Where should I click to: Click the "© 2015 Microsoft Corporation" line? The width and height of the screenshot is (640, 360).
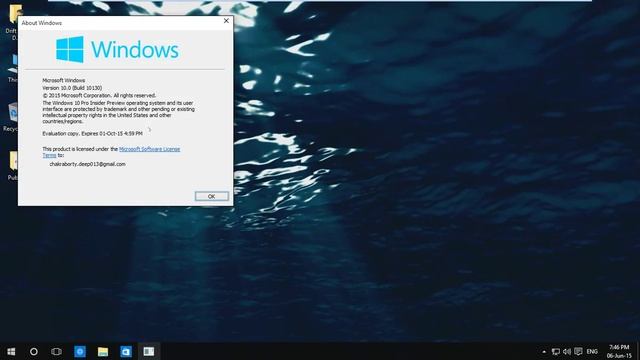(99, 96)
